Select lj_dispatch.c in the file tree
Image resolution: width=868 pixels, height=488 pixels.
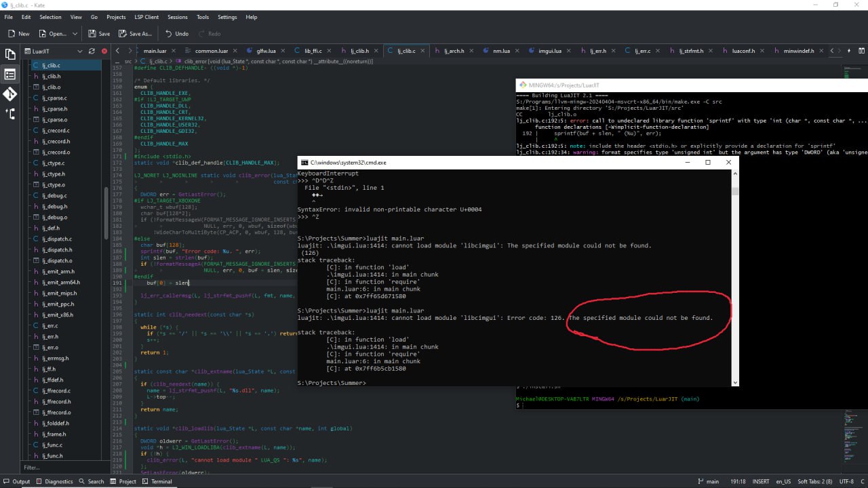(x=56, y=239)
